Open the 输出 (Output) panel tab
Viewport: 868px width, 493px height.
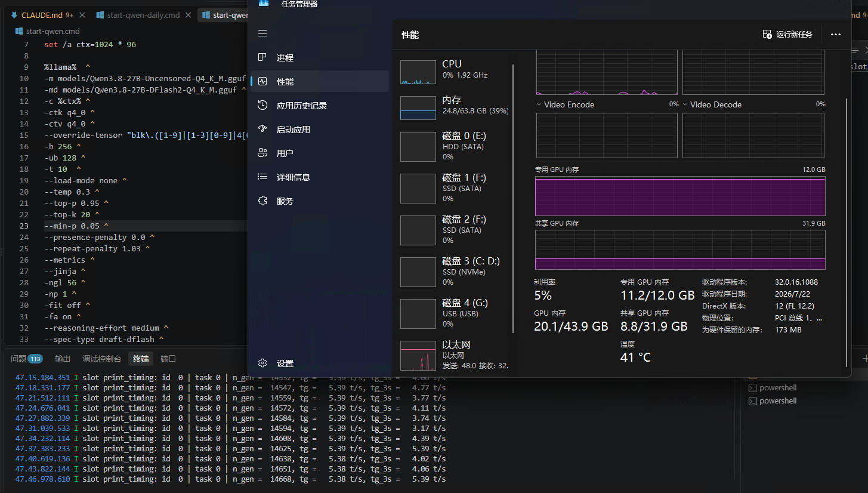(x=63, y=359)
